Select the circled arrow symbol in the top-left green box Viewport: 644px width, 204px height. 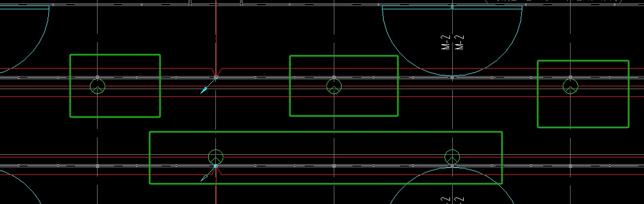tap(98, 86)
